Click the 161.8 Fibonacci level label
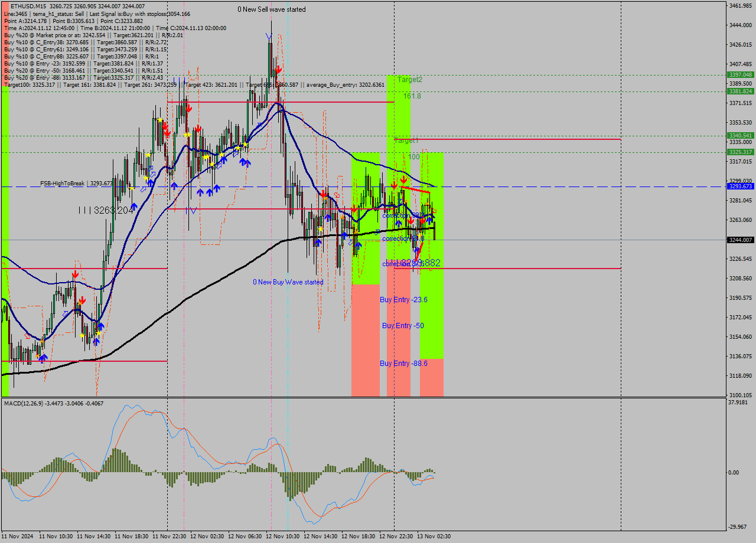 (x=412, y=96)
